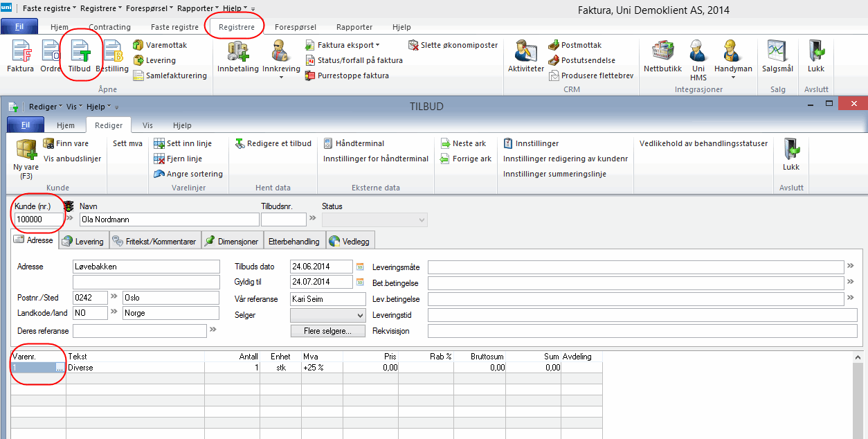Click the Lukk button in the Tilbud window
This screenshot has height=439, width=868.
tap(790, 155)
